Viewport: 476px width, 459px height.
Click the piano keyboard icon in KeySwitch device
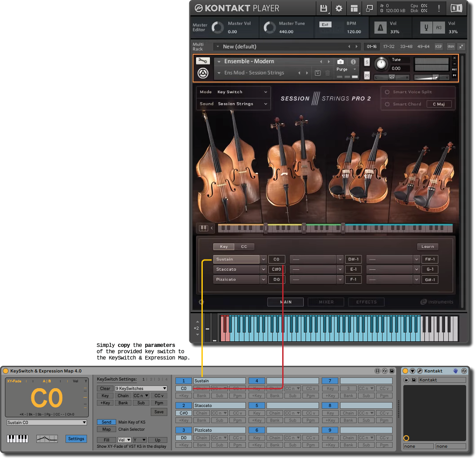(x=17, y=439)
